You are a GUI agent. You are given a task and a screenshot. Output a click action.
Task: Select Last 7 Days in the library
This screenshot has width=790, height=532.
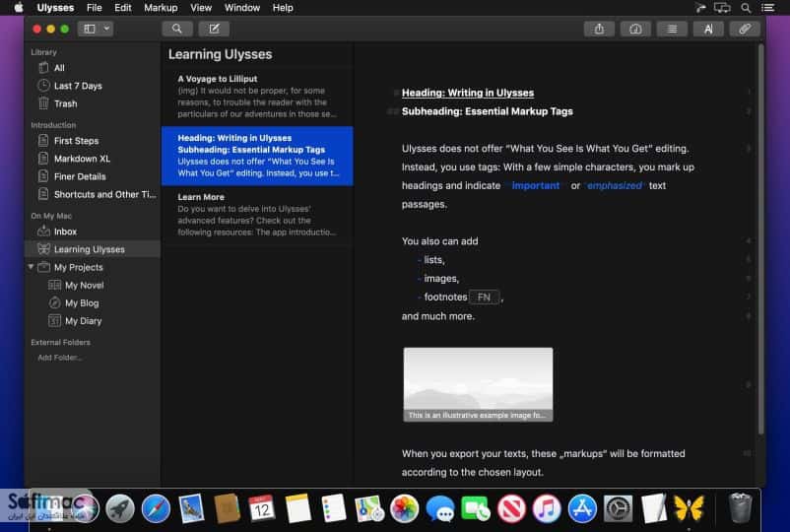tap(93, 86)
